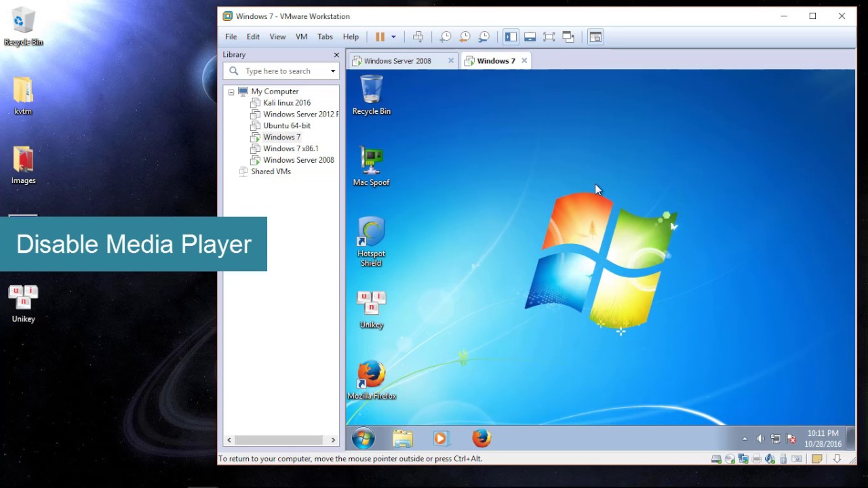Open the File menu
The image size is (868, 488).
point(231,37)
